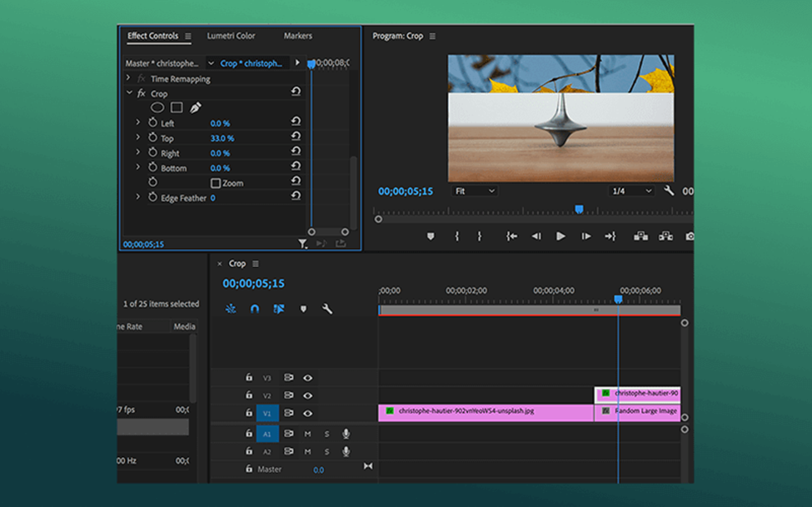Click the Extract button in Program monitor
This screenshot has height=507, width=812.
coord(665,236)
